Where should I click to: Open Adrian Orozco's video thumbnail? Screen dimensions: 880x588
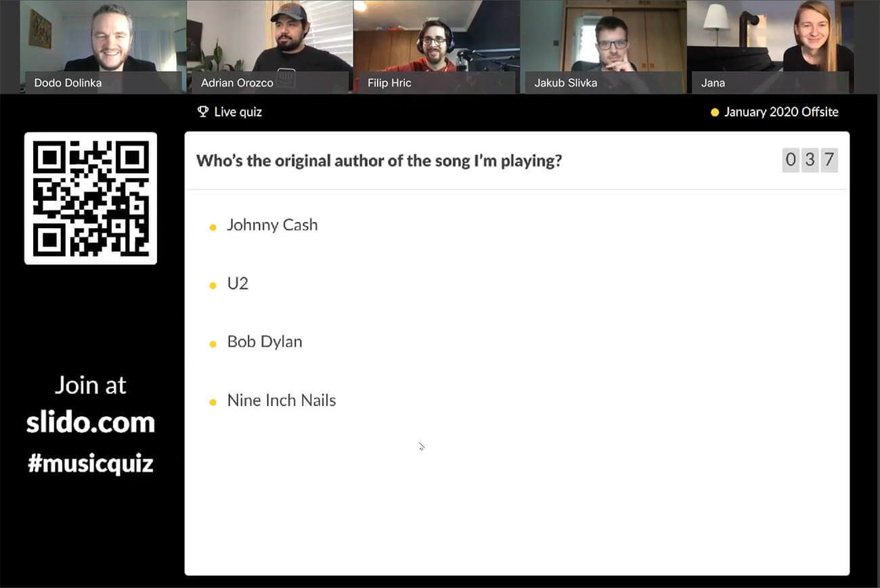269,46
